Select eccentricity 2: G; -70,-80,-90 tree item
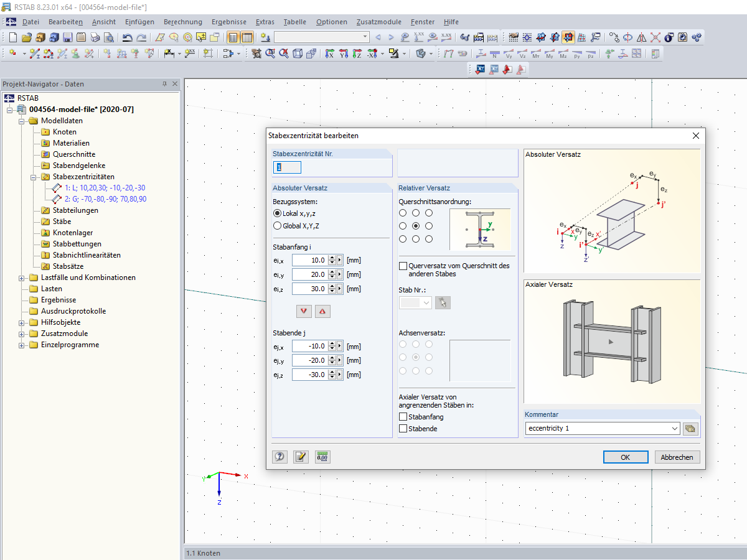 pos(105,199)
